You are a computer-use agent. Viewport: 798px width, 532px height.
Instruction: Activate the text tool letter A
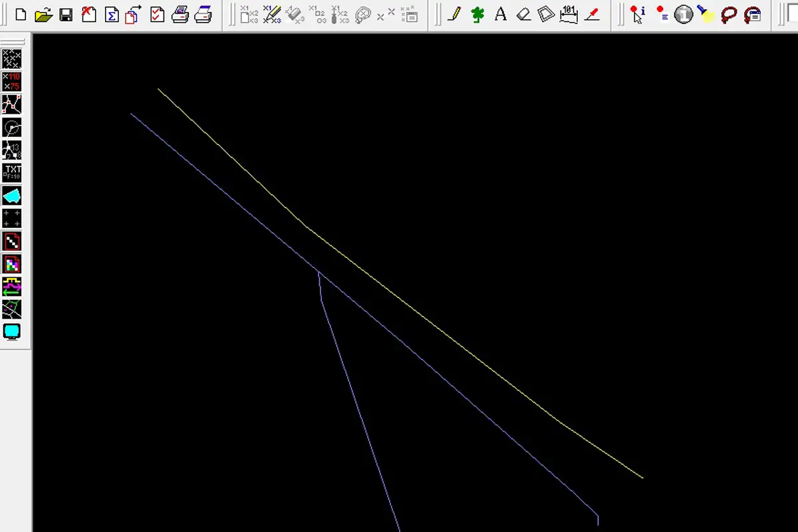(501, 14)
